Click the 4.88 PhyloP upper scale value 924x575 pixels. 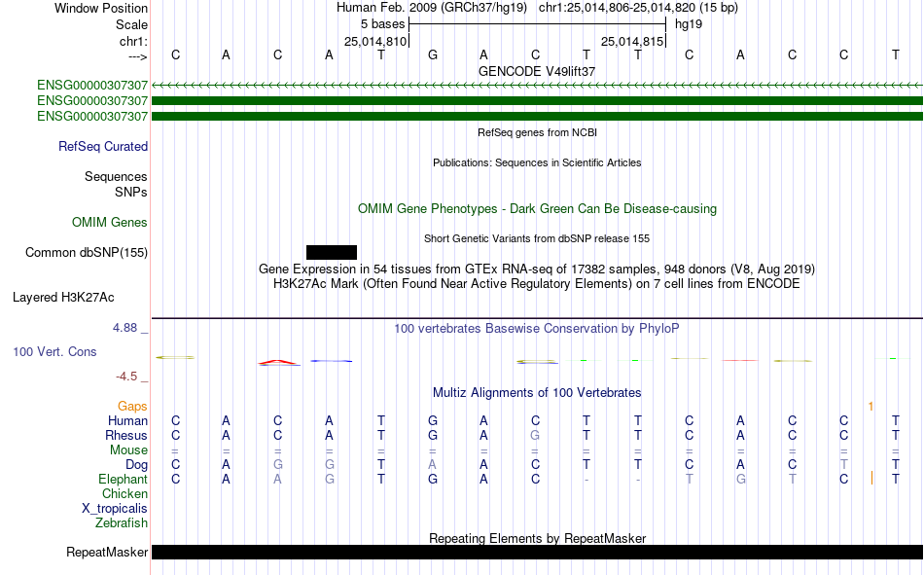point(124,328)
